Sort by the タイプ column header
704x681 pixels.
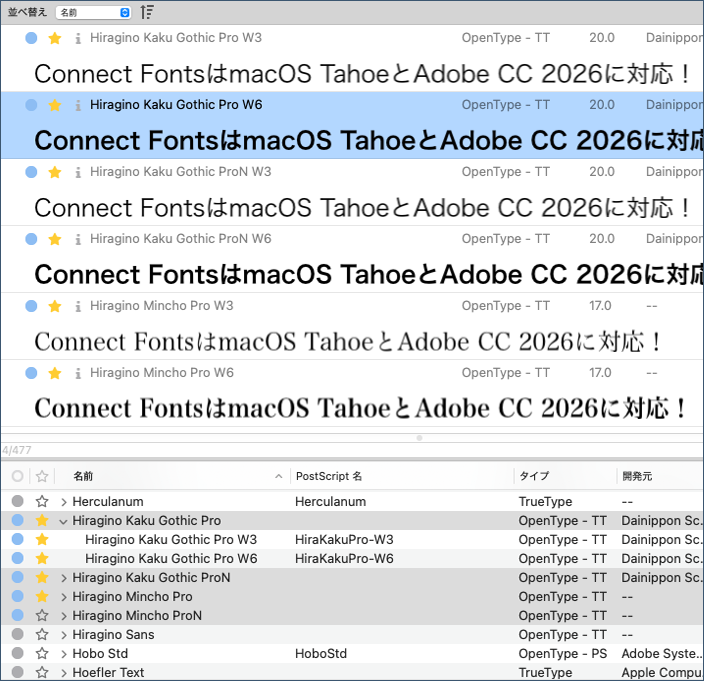coord(534,476)
